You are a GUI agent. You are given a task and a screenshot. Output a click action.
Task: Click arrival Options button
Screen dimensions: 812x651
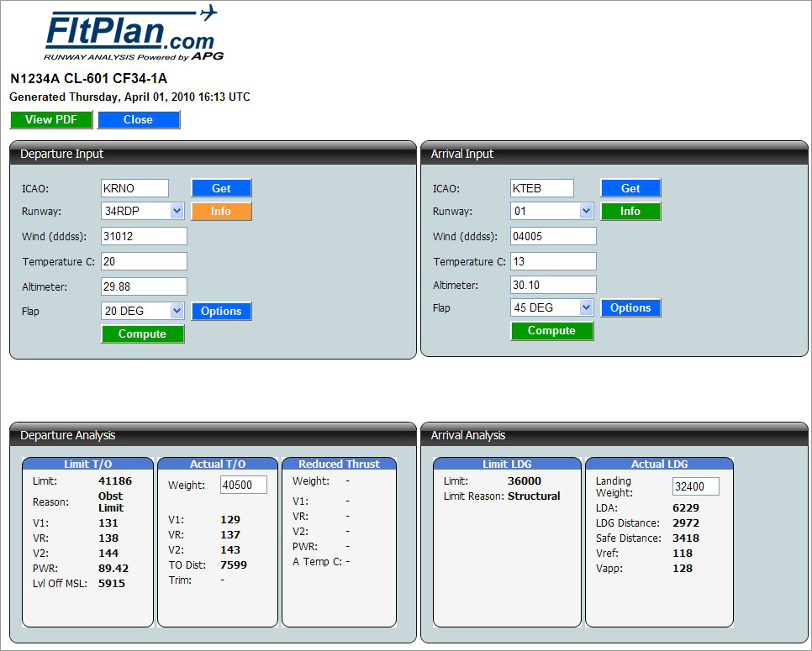pyautogui.click(x=630, y=307)
